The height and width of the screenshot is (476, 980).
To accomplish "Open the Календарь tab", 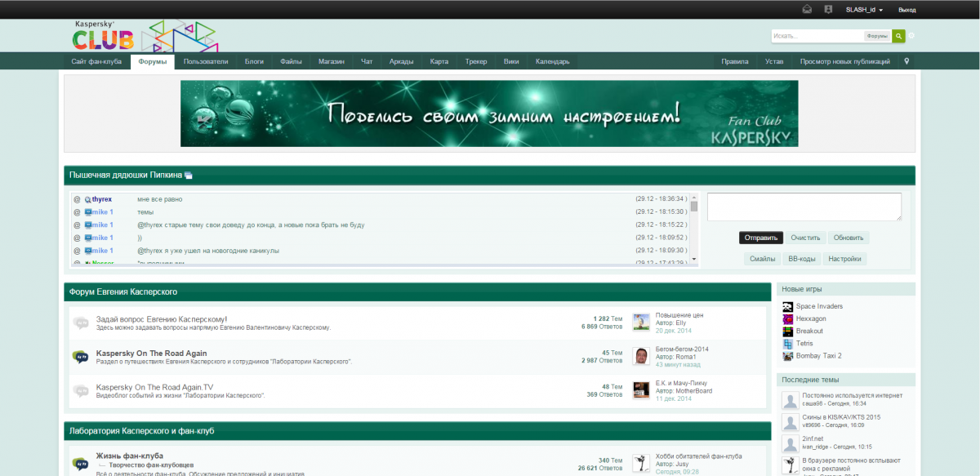I will click(x=553, y=61).
